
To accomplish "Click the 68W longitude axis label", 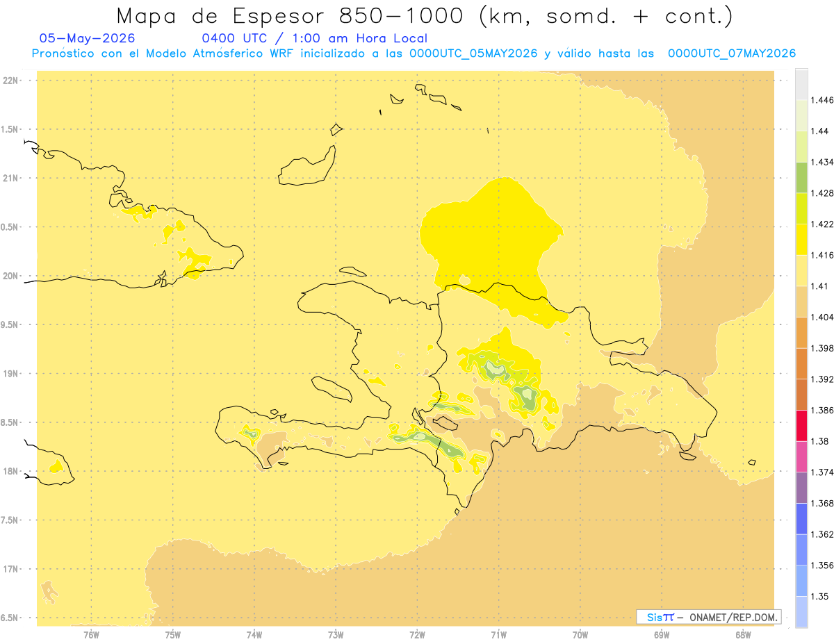I will click(742, 634).
